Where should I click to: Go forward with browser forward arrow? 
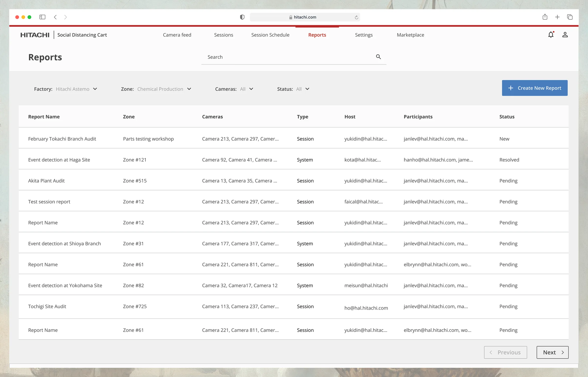point(65,17)
